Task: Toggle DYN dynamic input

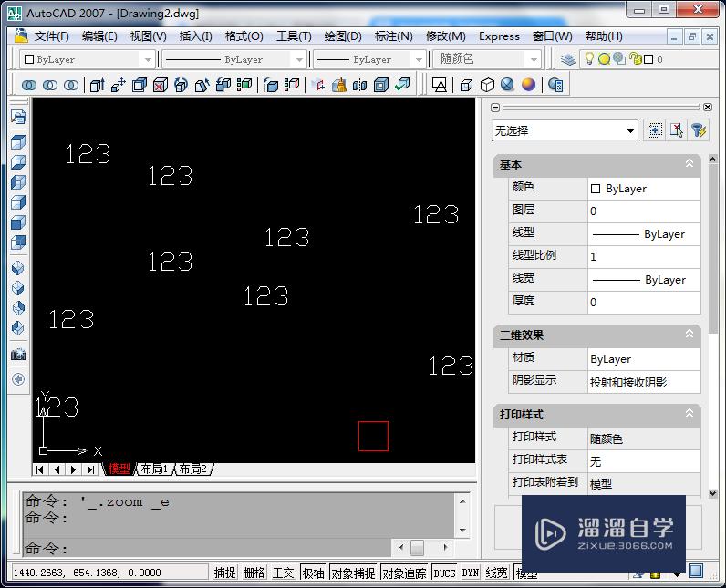Action: pyautogui.click(x=471, y=573)
